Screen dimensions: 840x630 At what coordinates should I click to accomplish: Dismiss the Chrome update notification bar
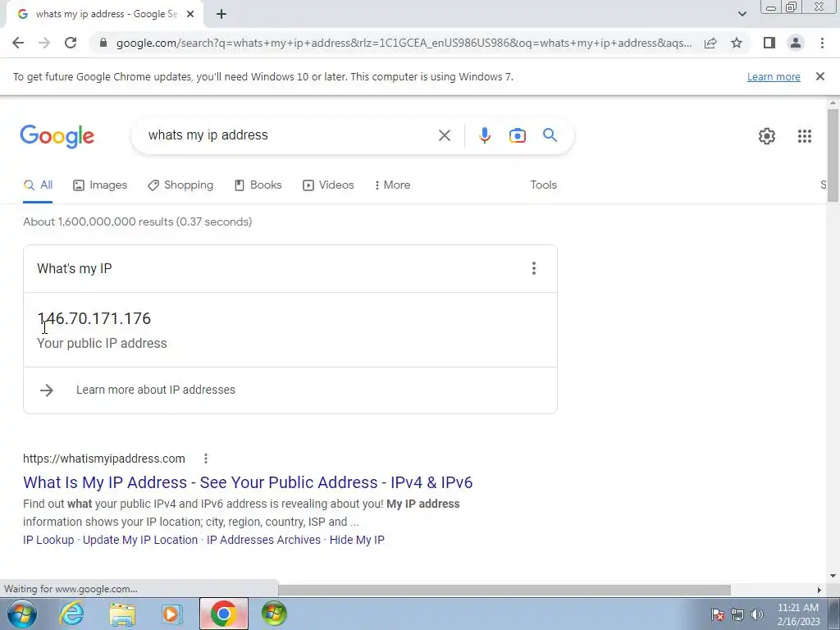tap(819, 76)
